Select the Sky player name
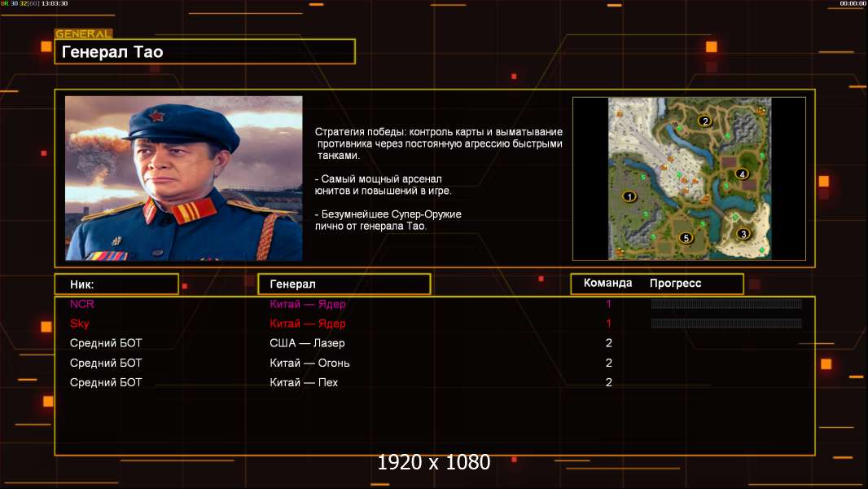 tap(80, 324)
